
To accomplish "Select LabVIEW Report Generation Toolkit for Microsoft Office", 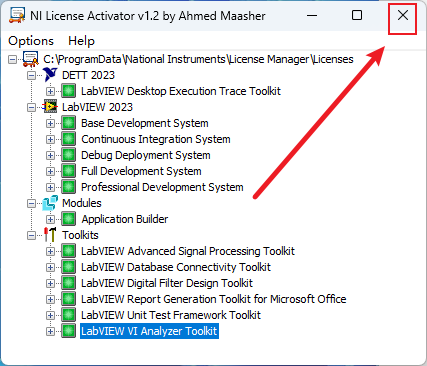I will pyautogui.click(x=214, y=299).
